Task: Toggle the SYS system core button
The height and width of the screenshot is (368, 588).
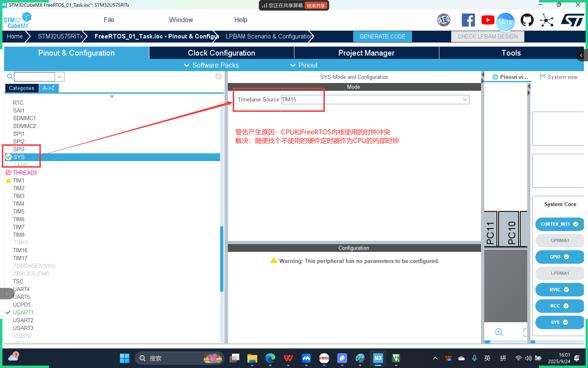Action: coord(560,322)
